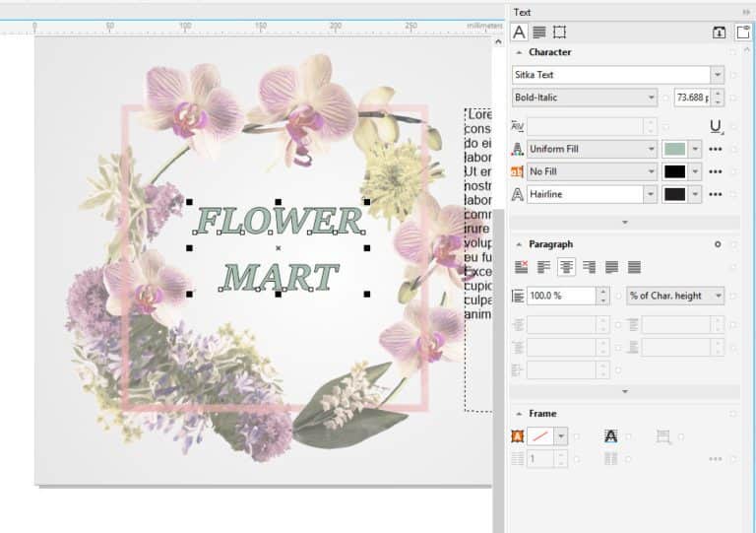
Task: Click the Underline icon
Action: [716, 126]
